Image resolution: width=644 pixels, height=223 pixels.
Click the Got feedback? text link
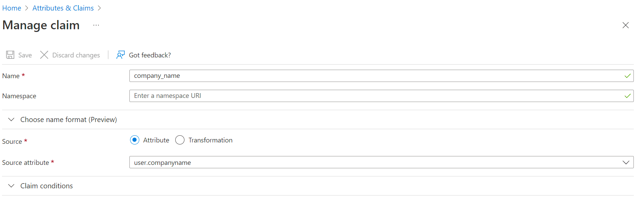click(x=150, y=55)
